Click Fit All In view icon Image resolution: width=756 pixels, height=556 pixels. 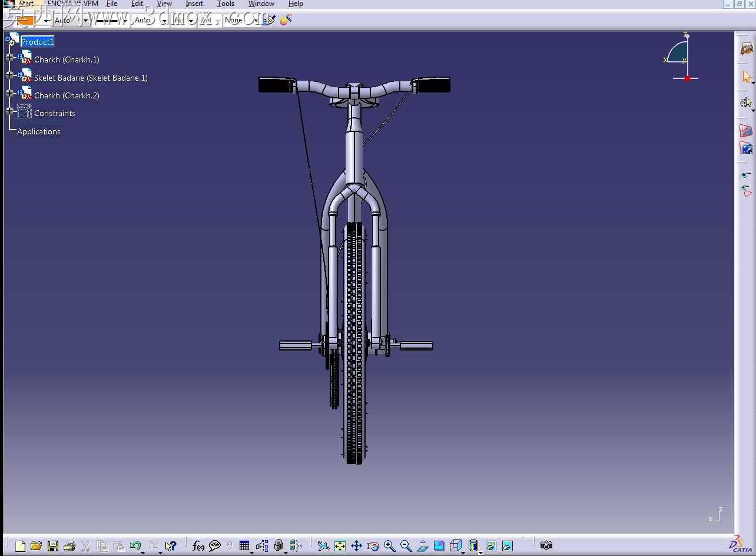[x=340, y=546]
